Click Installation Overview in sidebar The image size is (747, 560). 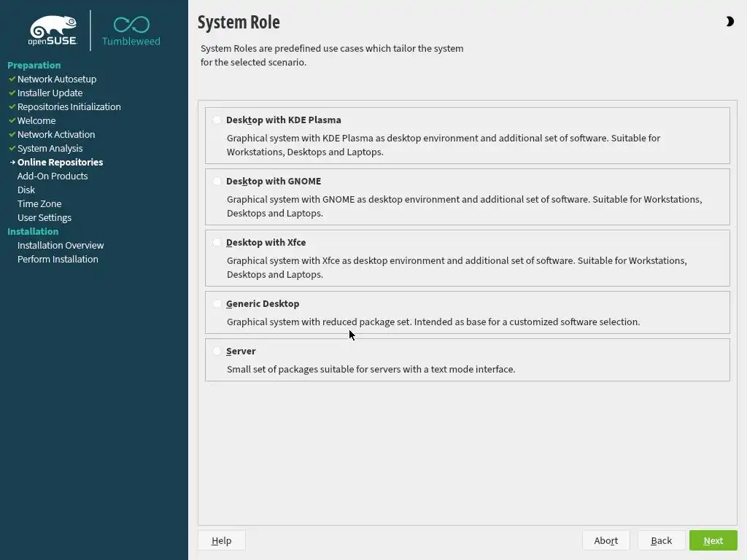61,245
